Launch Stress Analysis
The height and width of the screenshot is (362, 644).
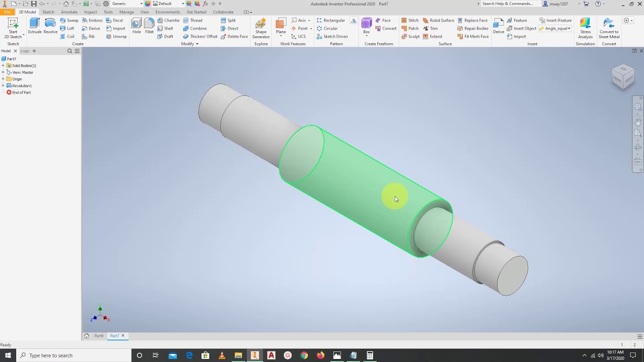[585, 28]
